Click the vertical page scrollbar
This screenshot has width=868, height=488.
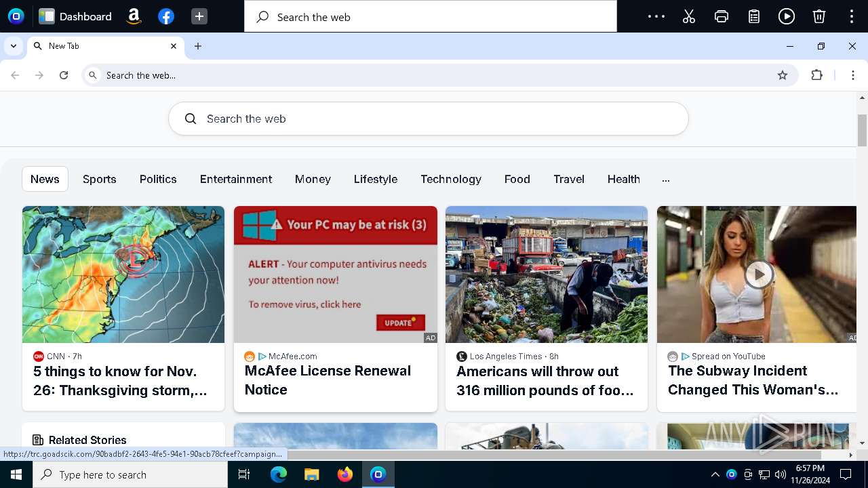pyautogui.click(x=863, y=131)
